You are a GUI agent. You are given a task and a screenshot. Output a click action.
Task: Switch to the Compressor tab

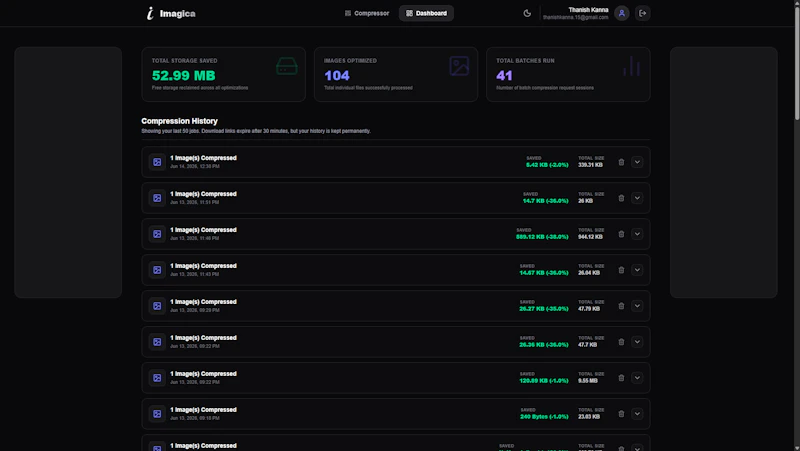pyautogui.click(x=367, y=13)
